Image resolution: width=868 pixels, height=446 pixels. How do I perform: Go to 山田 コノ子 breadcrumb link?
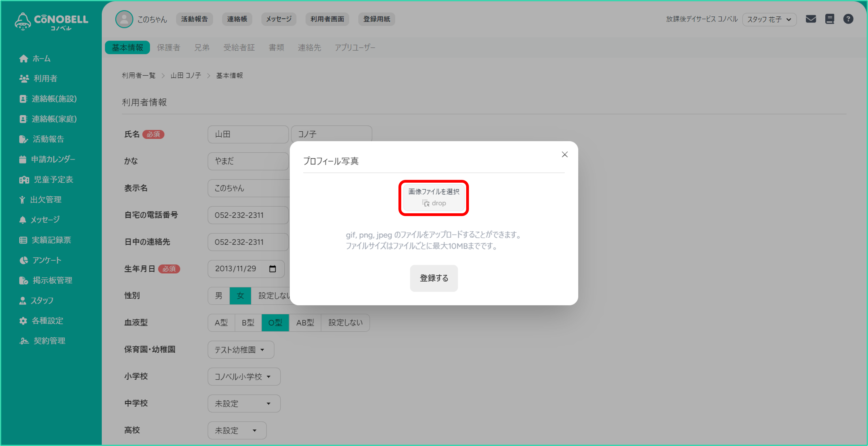tap(186, 75)
